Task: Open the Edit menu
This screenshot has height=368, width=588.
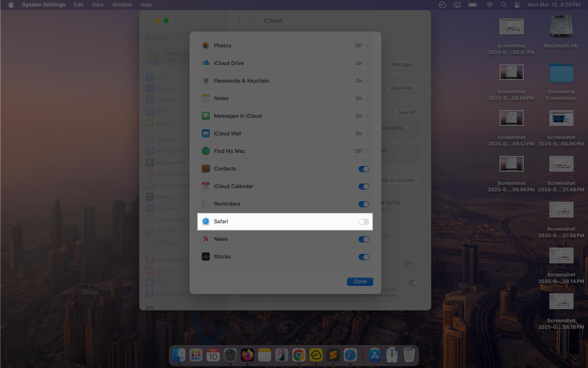Action: point(78,5)
